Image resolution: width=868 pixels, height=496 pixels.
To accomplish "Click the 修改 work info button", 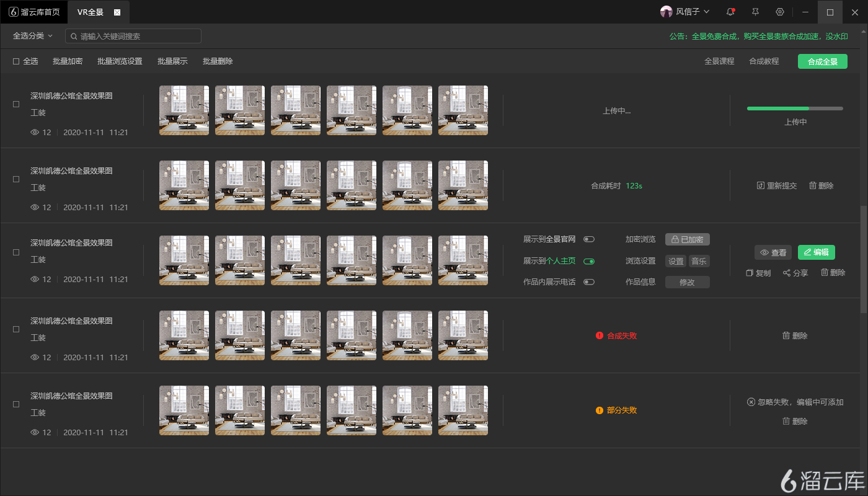I will pos(688,282).
